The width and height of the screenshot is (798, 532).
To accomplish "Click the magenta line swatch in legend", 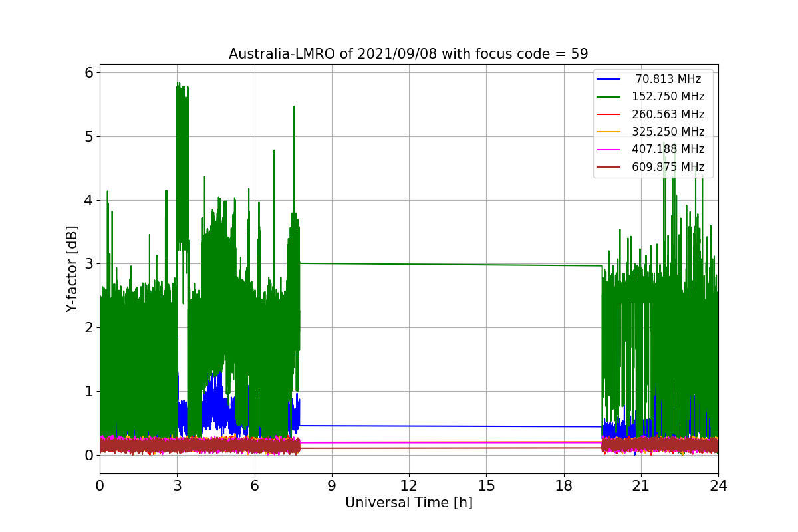I will pos(608,150).
